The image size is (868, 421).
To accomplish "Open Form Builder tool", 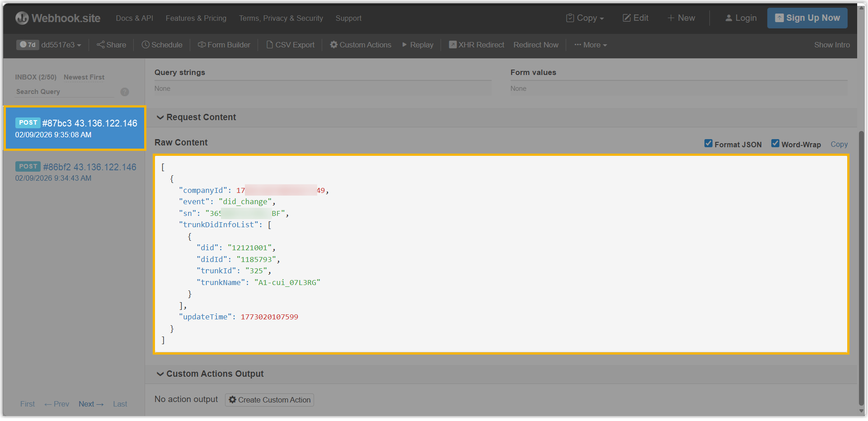I will (224, 45).
